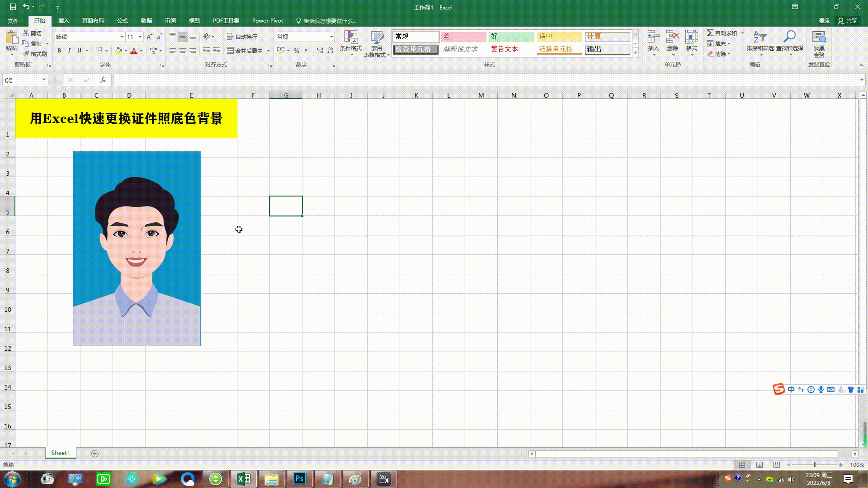Open the font size dropdown
868x488 pixels.
140,37
